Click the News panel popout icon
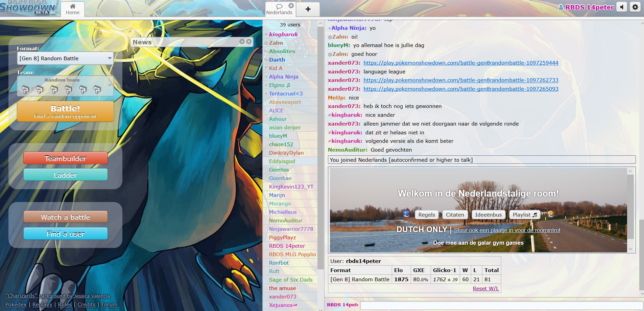Viewport: 644px width, 311px height. 242,41
